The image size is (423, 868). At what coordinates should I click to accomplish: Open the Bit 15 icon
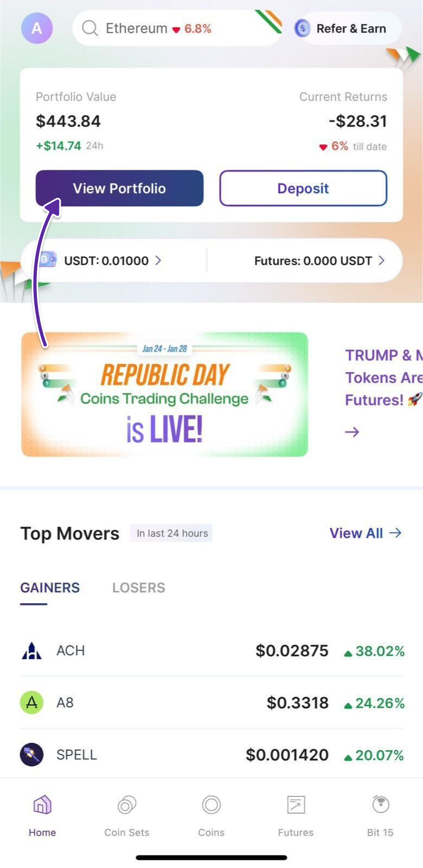(380, 806)
